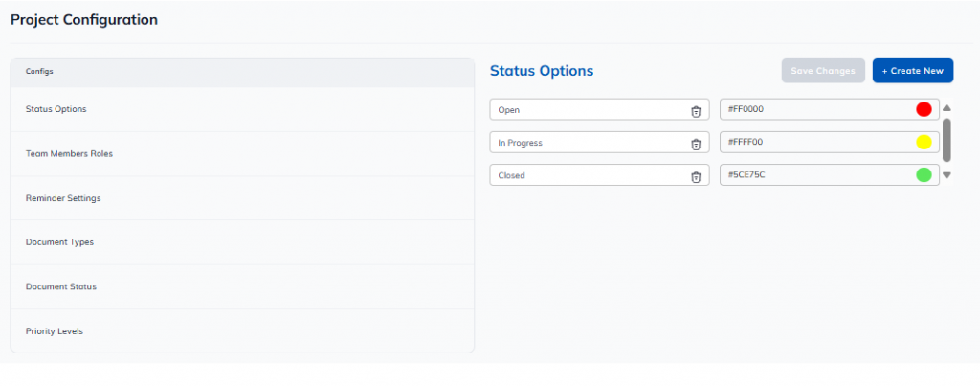Edit the #5CE75C hex color field
980x387 pixels.
coord(813,175)
